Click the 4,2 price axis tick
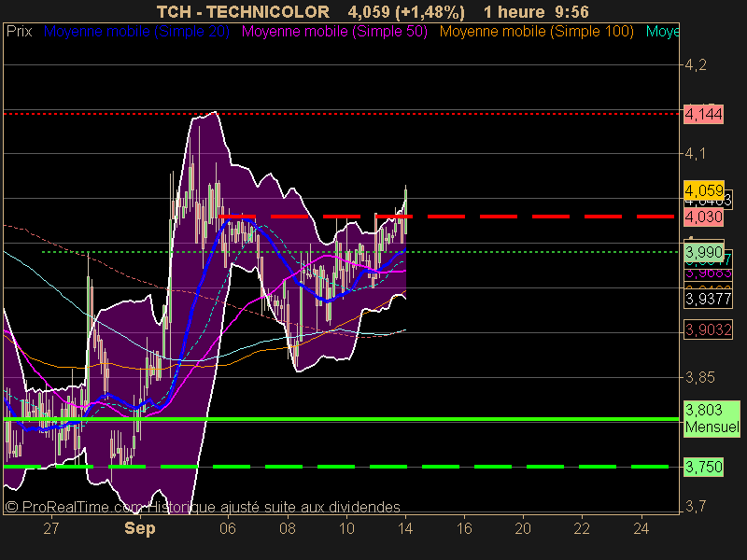The image size is (747, 560). click(x=696, y=64)
